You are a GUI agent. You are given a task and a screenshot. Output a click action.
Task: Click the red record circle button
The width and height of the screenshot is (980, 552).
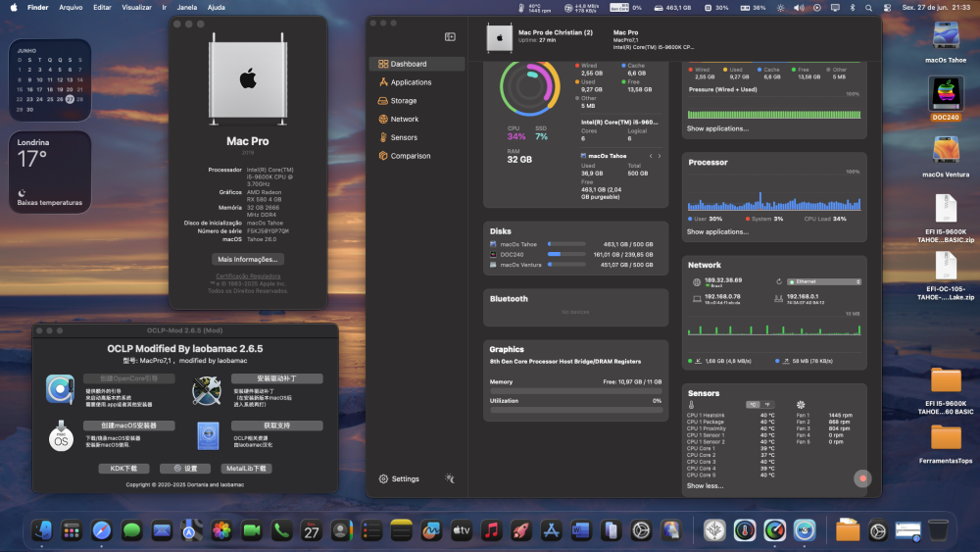coord(862,478)
